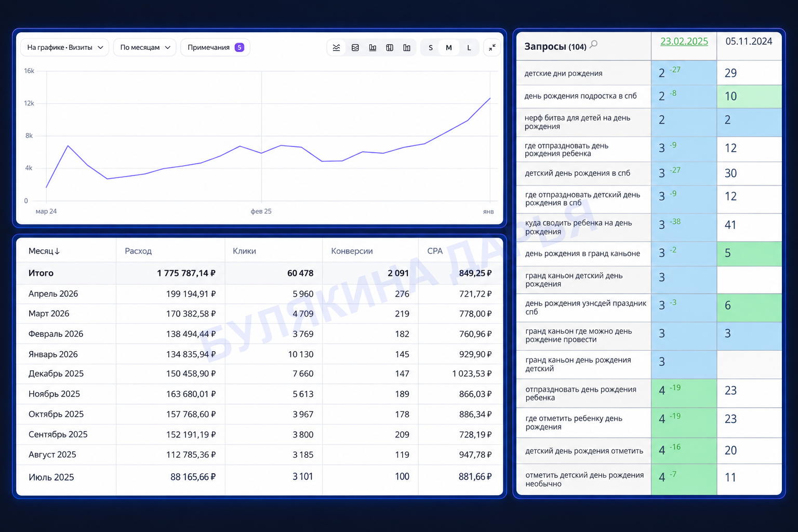Set chart size to M
This screenshot has width=798, height=532.
click(x=449, y=47)
